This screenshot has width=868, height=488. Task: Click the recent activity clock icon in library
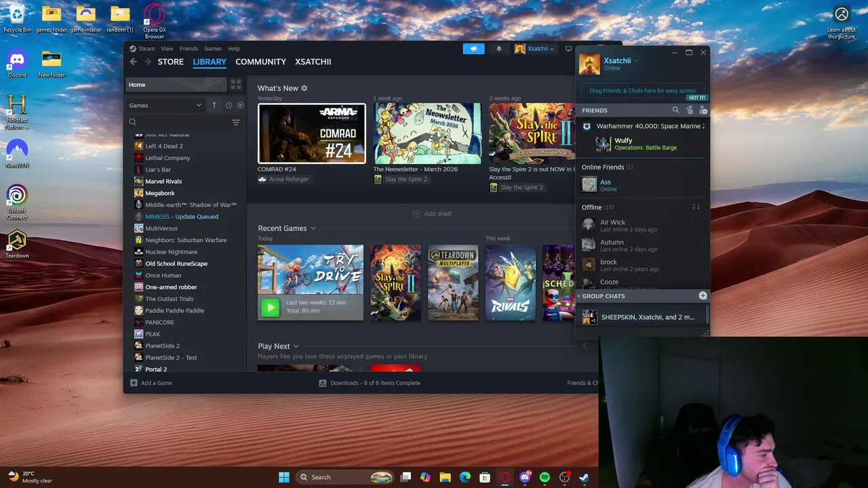[x=229, y=105]
